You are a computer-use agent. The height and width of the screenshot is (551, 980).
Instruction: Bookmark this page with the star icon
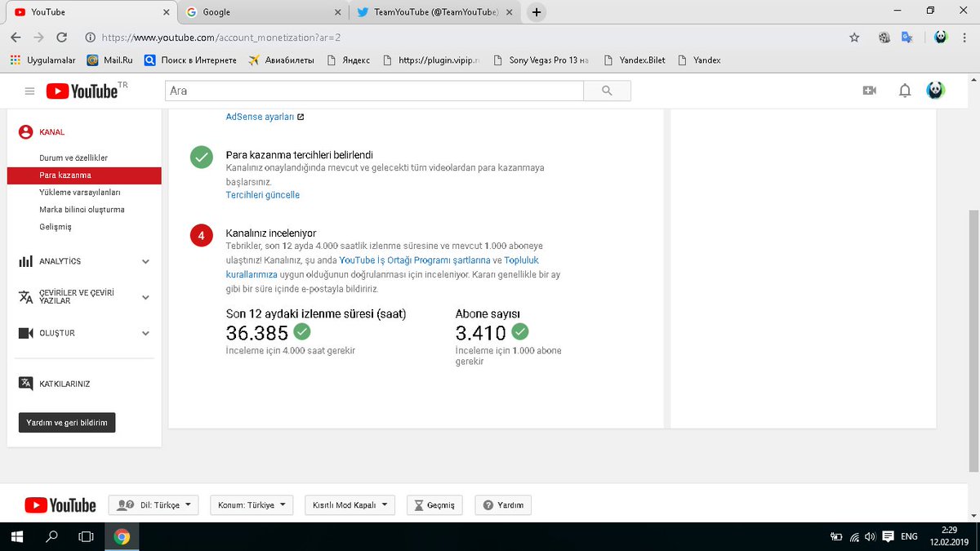click(x=854, y=38)
